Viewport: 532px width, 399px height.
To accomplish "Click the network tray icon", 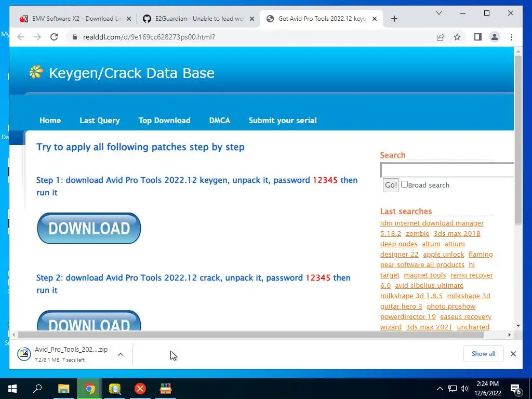I will pos(453,389).
